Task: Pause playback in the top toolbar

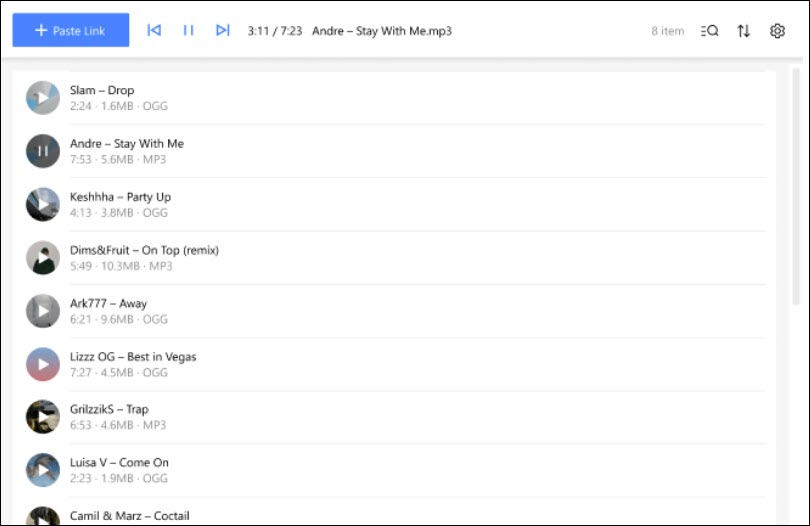Action: [189, 30]
